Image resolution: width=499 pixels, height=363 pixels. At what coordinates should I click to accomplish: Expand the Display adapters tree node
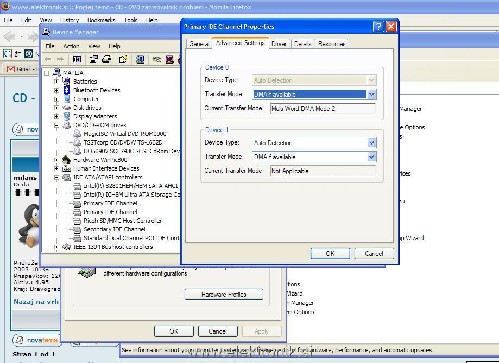click(56, 116)
